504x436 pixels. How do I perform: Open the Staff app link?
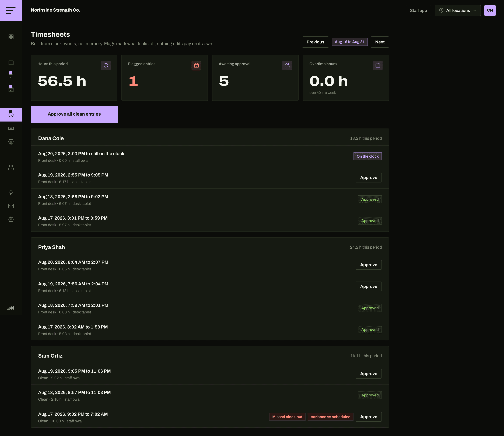pyautogui.click(x=418, y=11)
